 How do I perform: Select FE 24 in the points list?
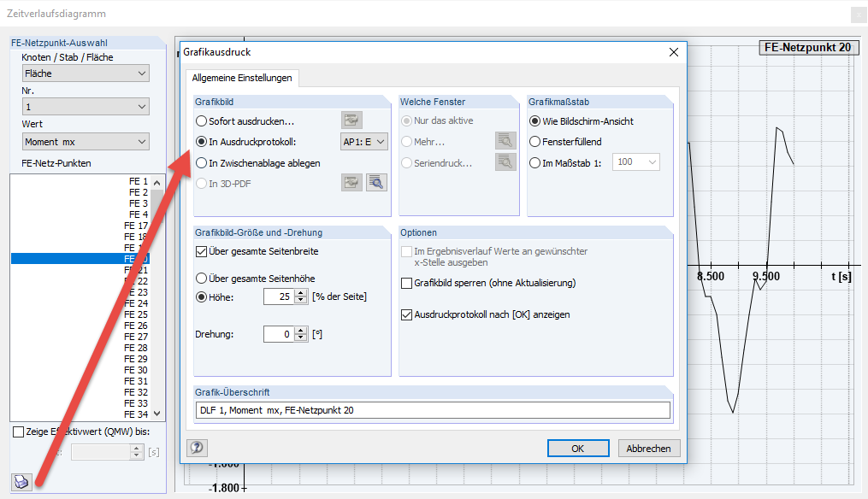[x=80, y=303]
